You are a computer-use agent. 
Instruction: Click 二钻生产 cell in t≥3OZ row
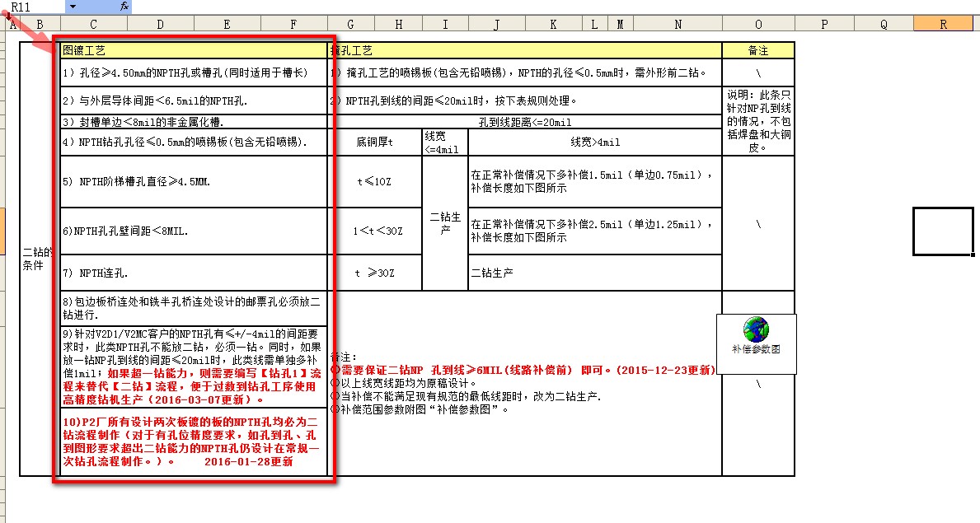coord(595,273)
